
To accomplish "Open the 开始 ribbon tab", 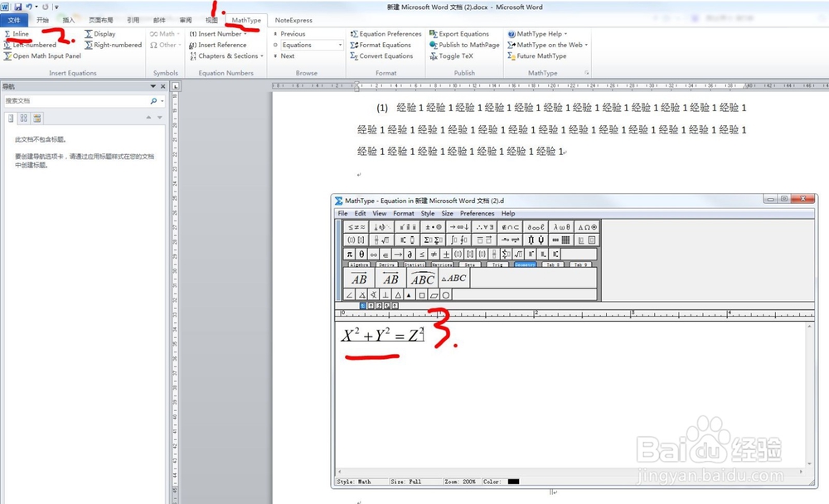I will [x=42, y=20].
